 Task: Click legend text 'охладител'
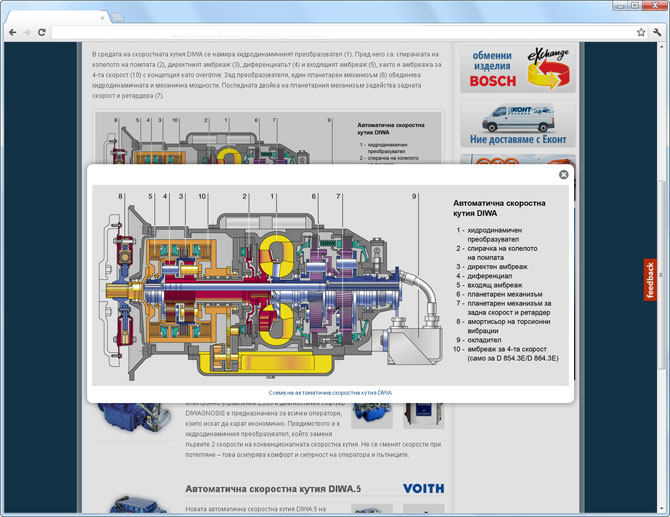[484, 340]
